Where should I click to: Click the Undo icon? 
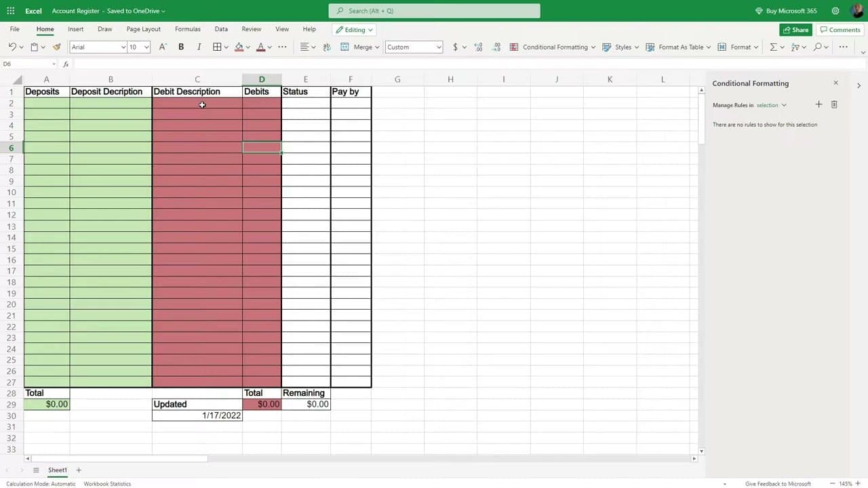(12, 47)
